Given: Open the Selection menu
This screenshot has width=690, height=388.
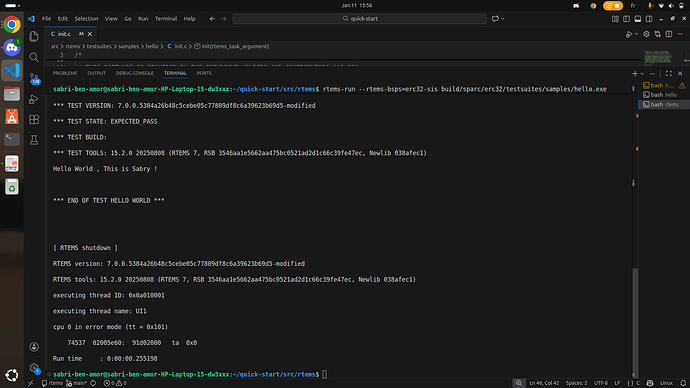Looking at the screenshot, I should pos(86,19).
